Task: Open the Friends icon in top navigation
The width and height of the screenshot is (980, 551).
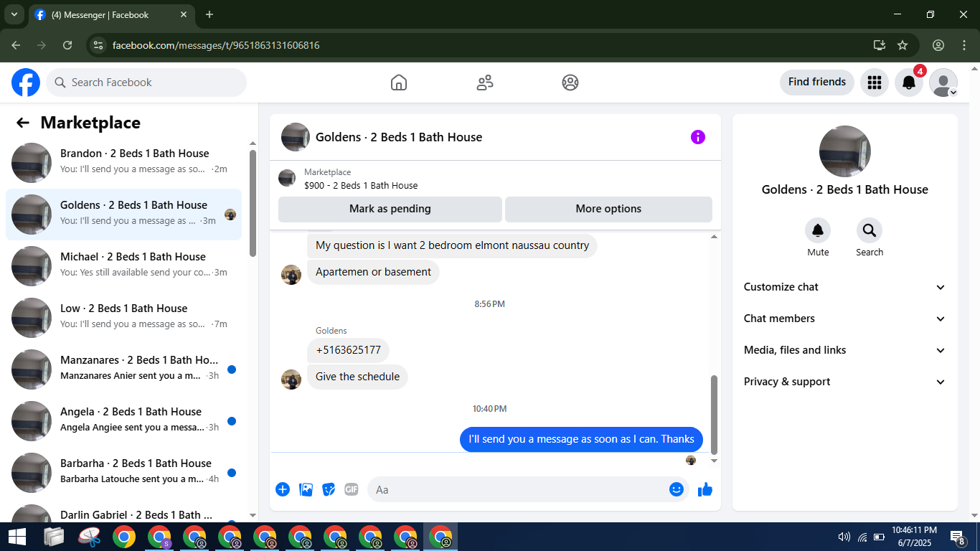Action: coord(485,83)
